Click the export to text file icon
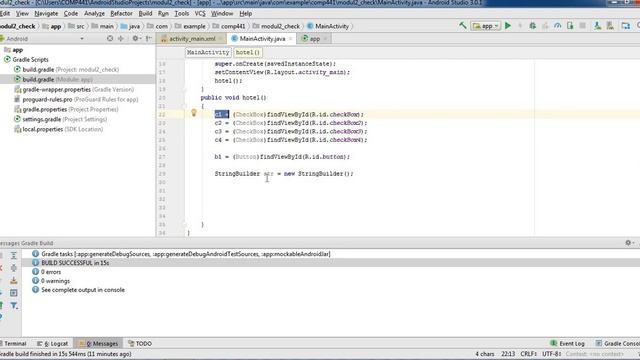640x360 pixels. click(x=13, y=280)
